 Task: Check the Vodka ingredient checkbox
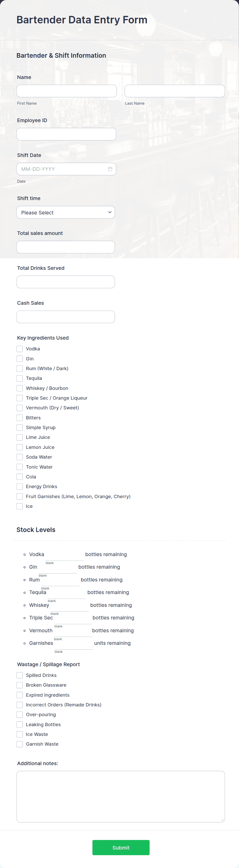pyautogui.click(x=20, y=349)
